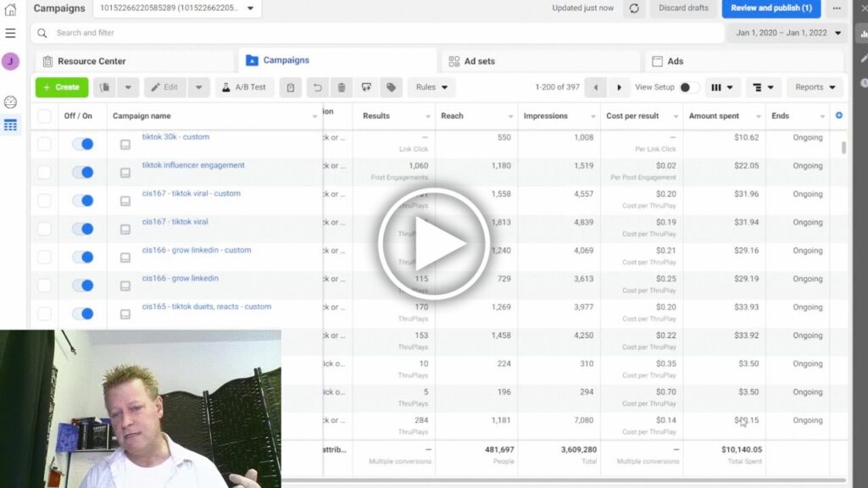868x488 pixels.
Task: Expand the duplicate options arrow
Action: tap(128, 87)
